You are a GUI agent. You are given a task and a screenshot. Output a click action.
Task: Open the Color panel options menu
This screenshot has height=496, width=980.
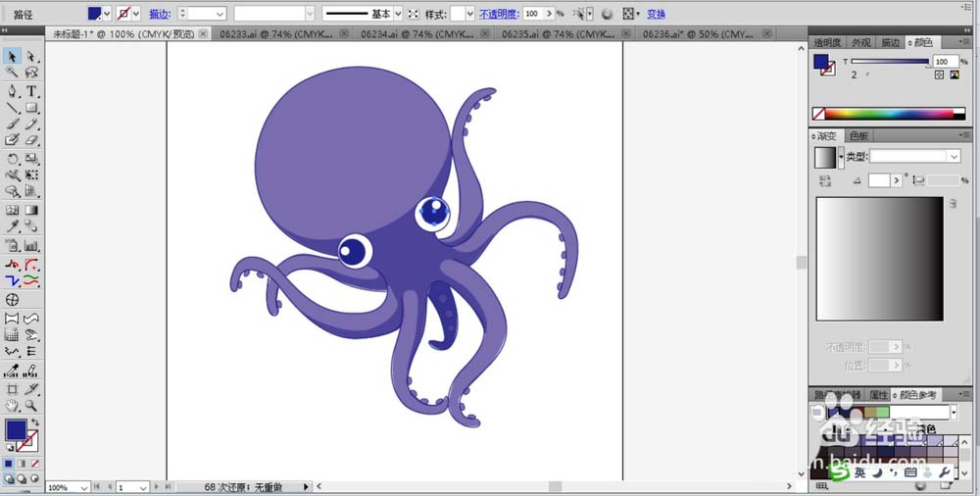tap(966, 42)
